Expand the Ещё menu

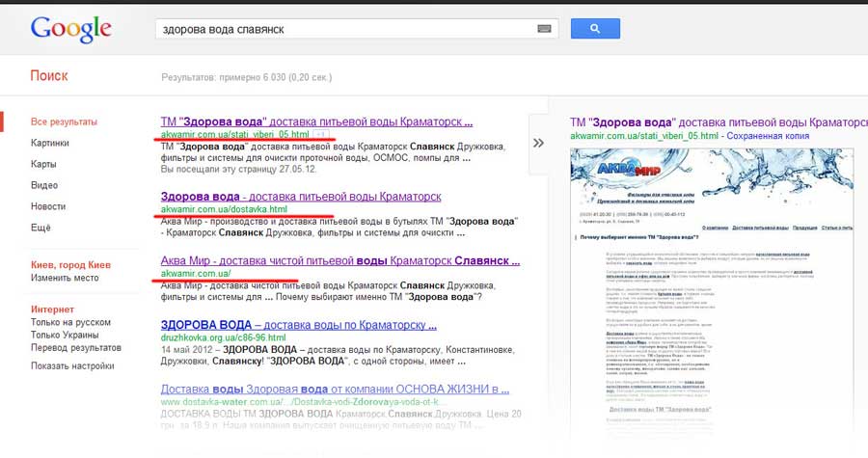coord(41,228)
